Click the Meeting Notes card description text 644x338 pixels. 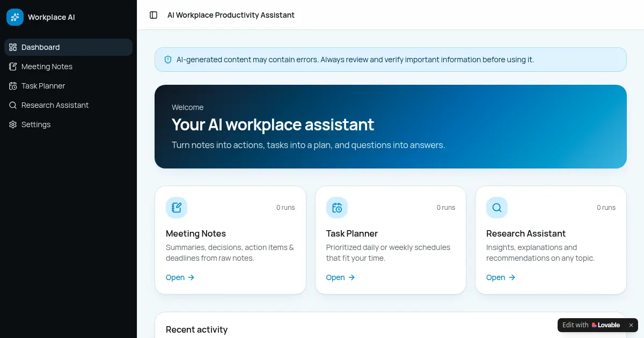(x=230, y=253)
